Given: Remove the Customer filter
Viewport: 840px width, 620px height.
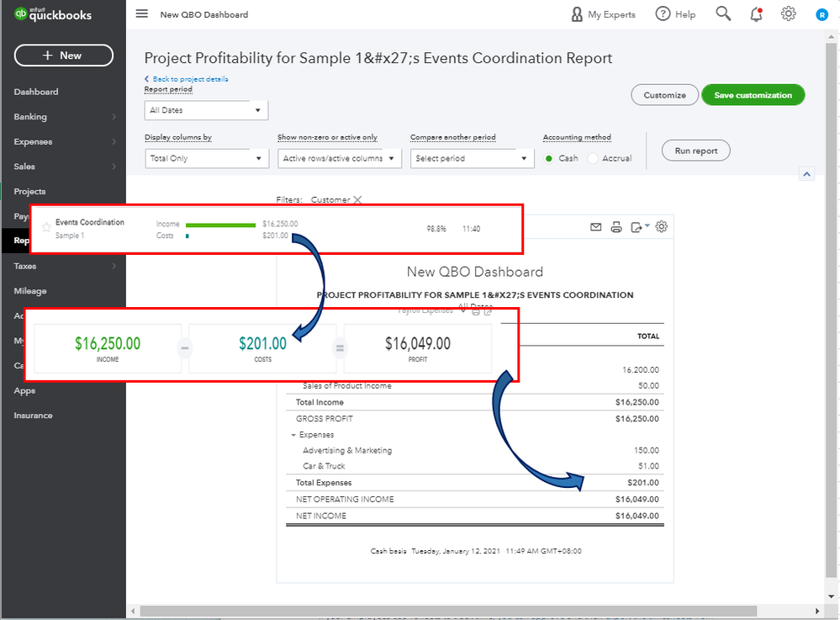Looking at the screenshot, I should [x=357, y=200].
